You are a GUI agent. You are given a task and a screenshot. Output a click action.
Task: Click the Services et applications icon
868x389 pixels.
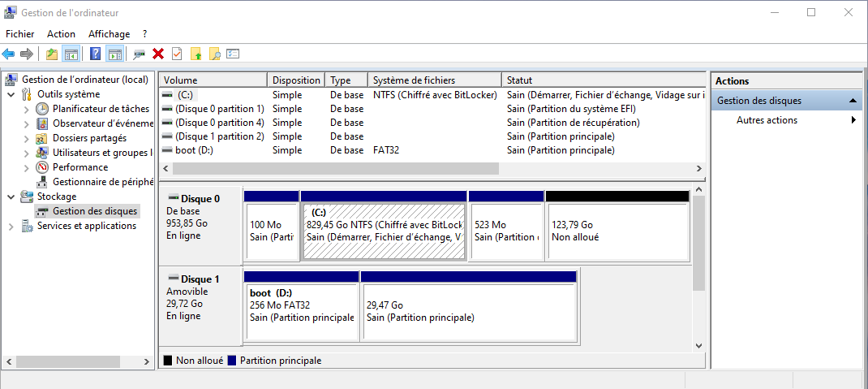(x=27, y=226)
